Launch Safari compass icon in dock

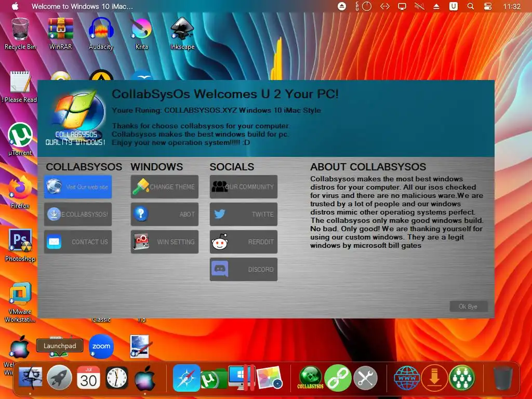pos(187,378)
